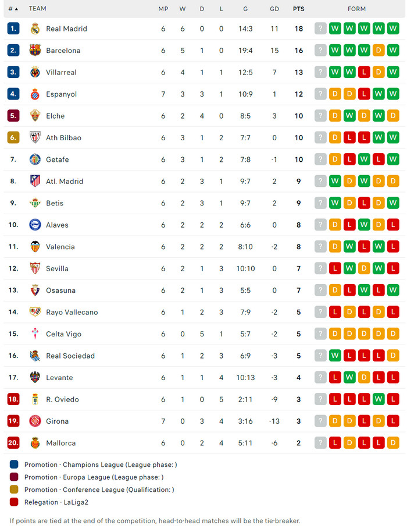Open the Rayo Vallecano team link
407x532 pixels.
[72, 312]
